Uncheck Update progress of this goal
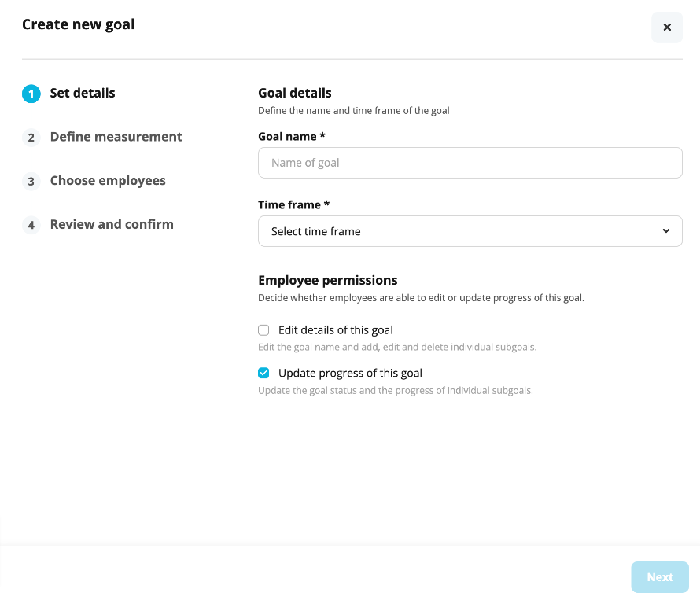 (x=263, y=373)
